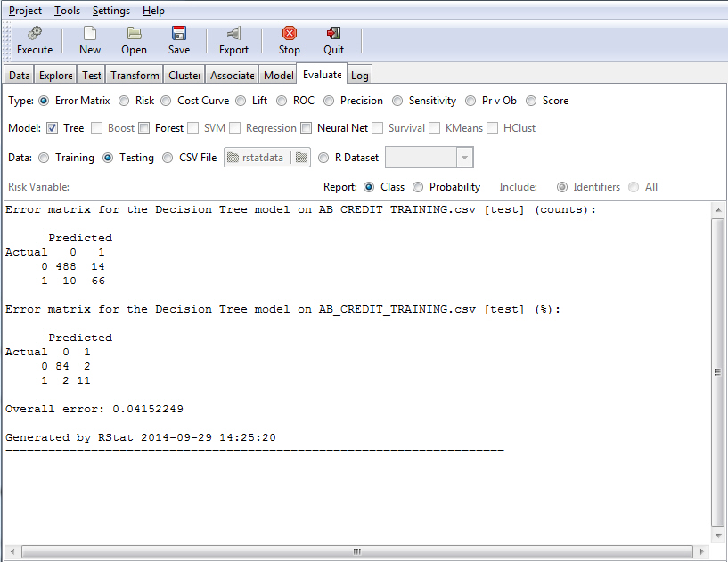This screenshot has width=728, height=562.
Task: Toggle the Boost model checkbox
Action: (x=96, y=128)
